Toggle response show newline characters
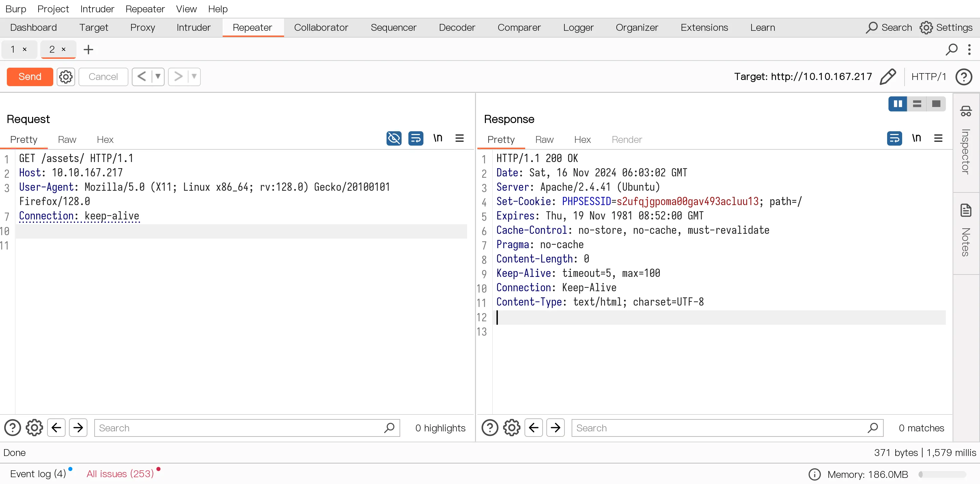Viewport: 980px width, 484px height. coord(916,138)
